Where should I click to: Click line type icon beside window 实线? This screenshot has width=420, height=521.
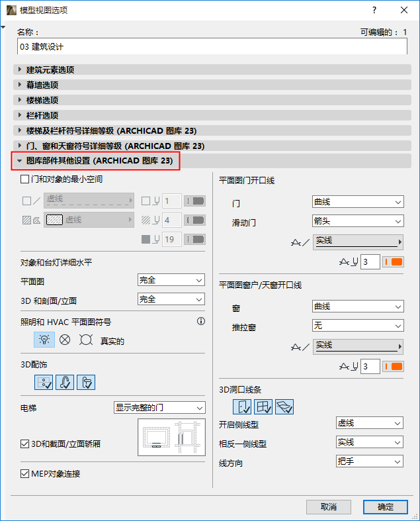[300, 347]
